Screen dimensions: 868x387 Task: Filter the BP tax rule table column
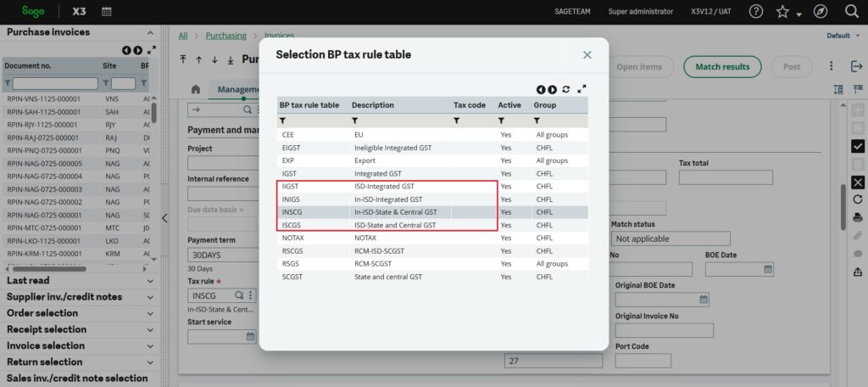283,121
